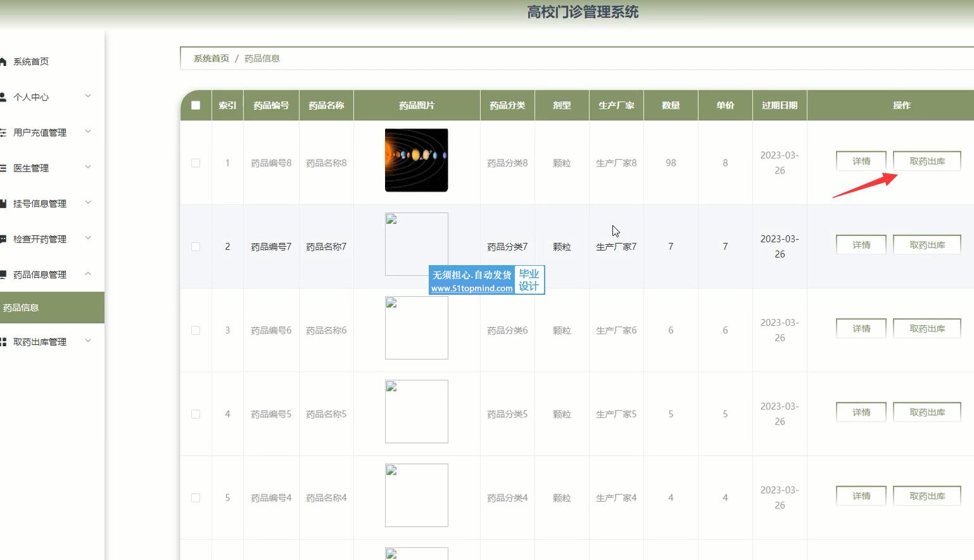Click cell 药品名称5
This screenshot has width=974, height=560.
tap(326, 414)
